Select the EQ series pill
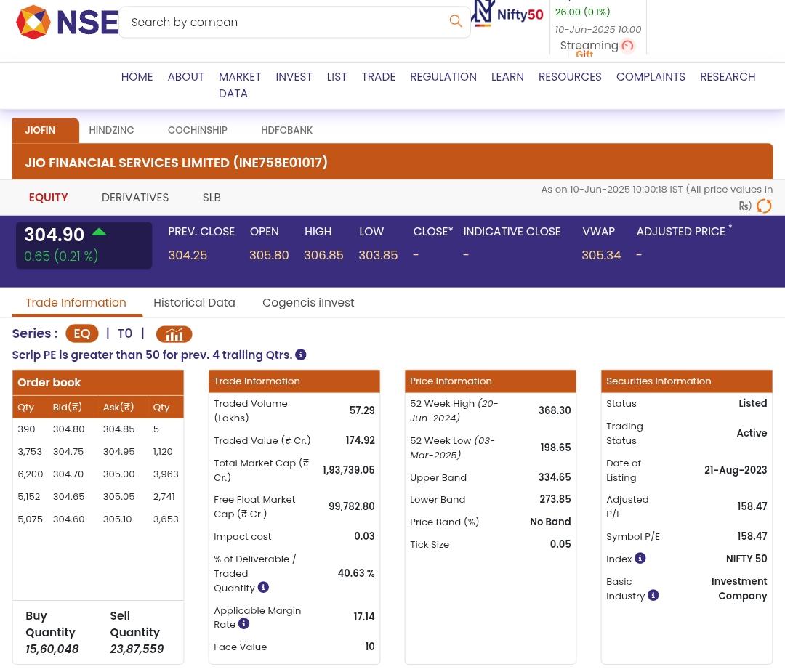This screenshot has width=785, height=672. pos(82,333)
